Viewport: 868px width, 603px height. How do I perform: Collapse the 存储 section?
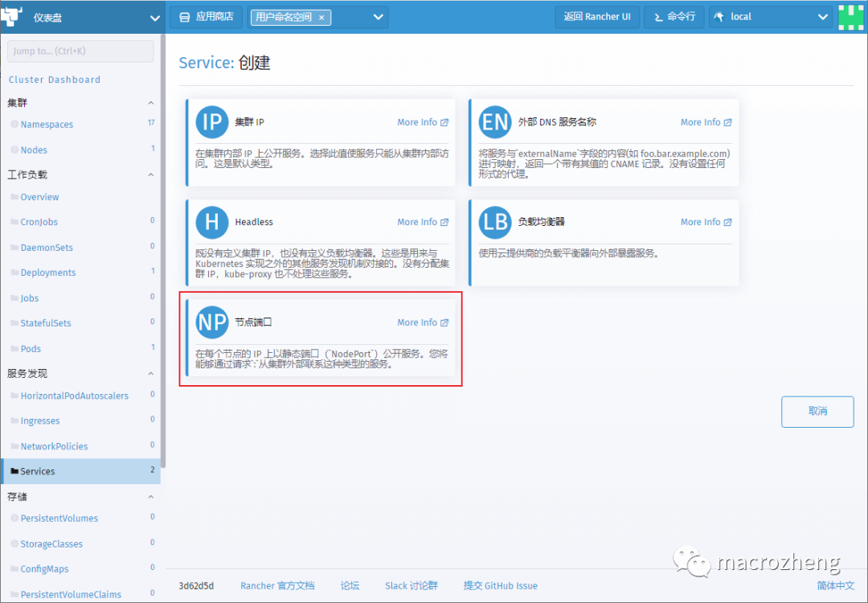pos(150,497)
